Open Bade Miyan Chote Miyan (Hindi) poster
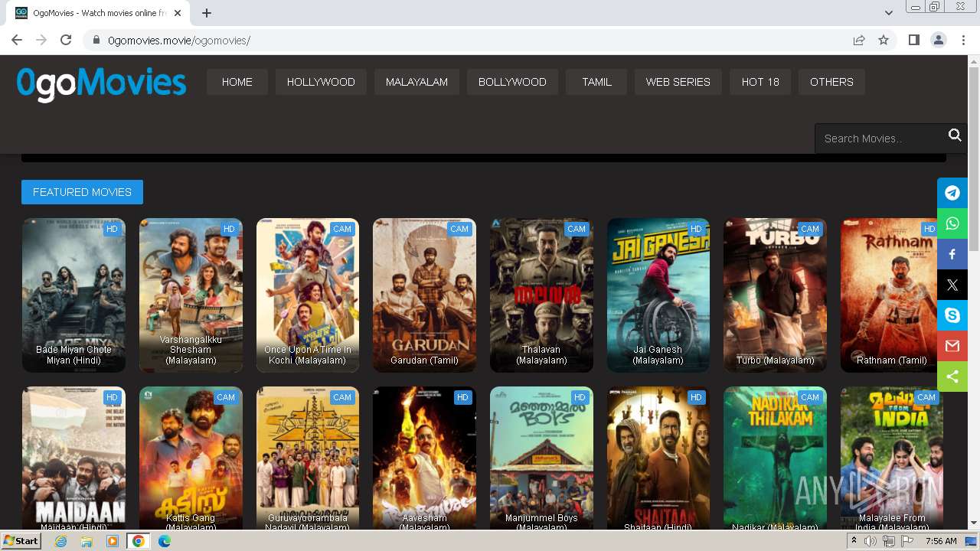The image size is (980, 551). tap(73, 295)
